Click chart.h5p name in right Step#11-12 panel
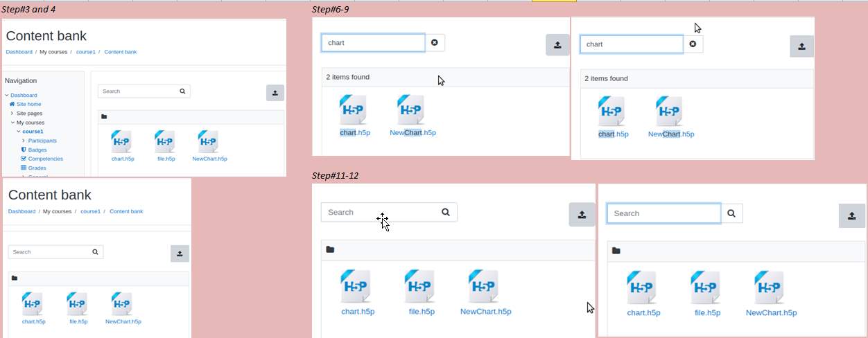Screen dimensions: 868x338 point(643,313)
